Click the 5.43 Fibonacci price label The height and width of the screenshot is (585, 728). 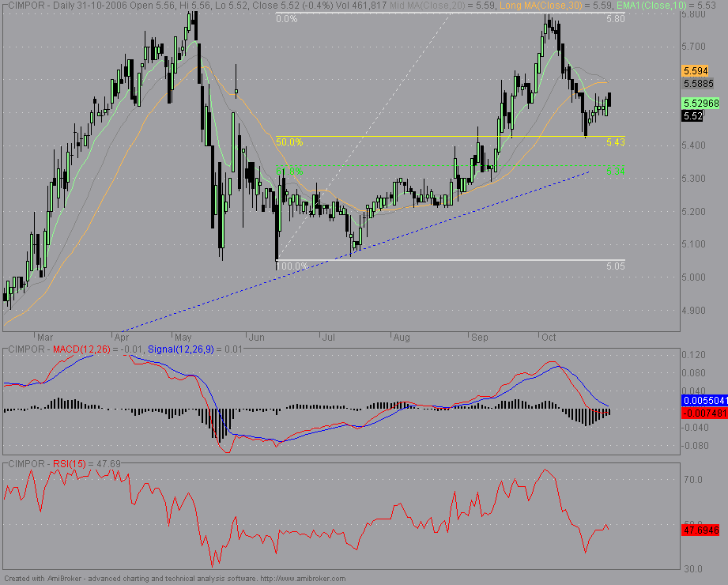(616, 142)
